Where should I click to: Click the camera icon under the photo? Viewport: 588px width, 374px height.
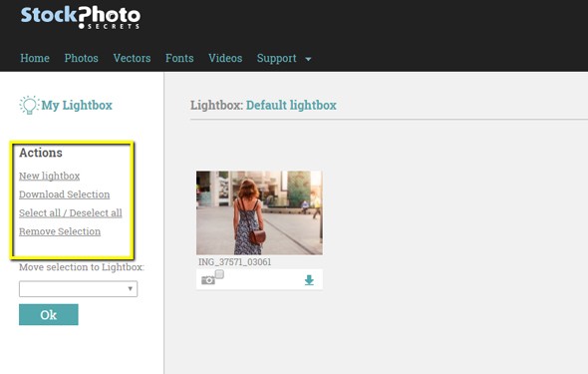(208, 280)
